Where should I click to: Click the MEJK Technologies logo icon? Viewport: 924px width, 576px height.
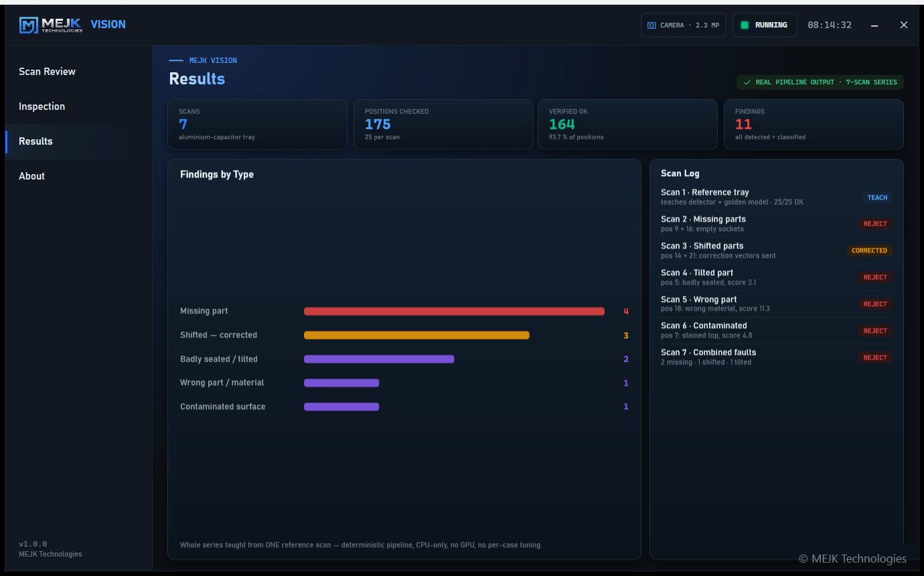[x=29, y=25]
